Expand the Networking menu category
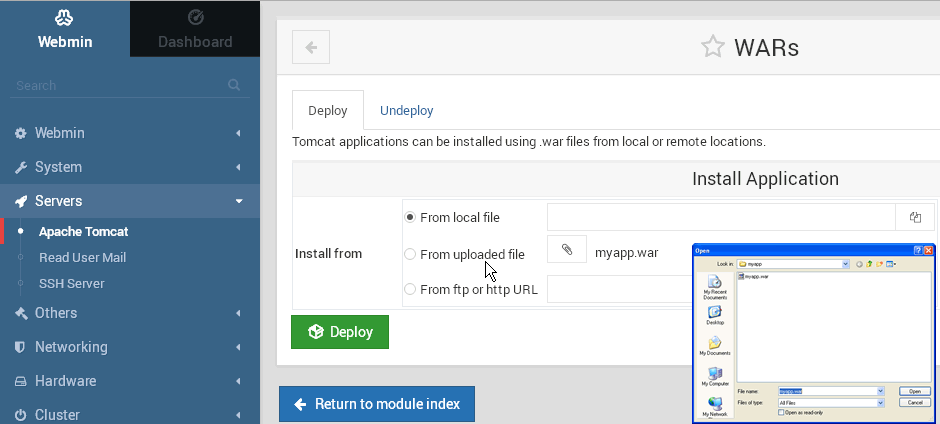Image resolution: width=940 pixels, height=424 pixels. 130,347
